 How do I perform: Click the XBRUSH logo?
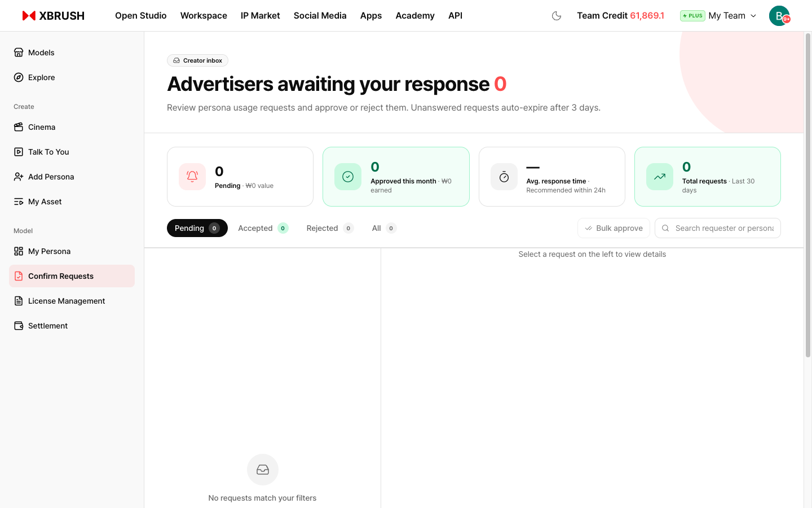(x=53, y=16)
